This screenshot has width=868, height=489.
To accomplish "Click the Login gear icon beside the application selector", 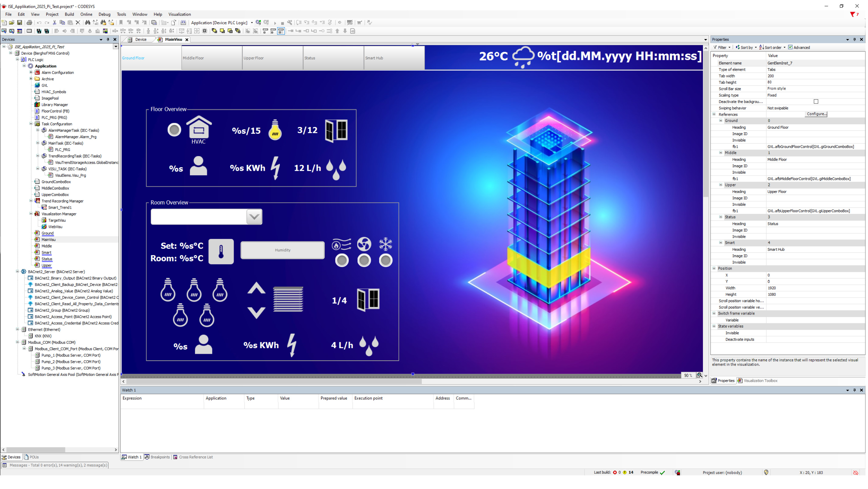I will click(x=258, y=23).
